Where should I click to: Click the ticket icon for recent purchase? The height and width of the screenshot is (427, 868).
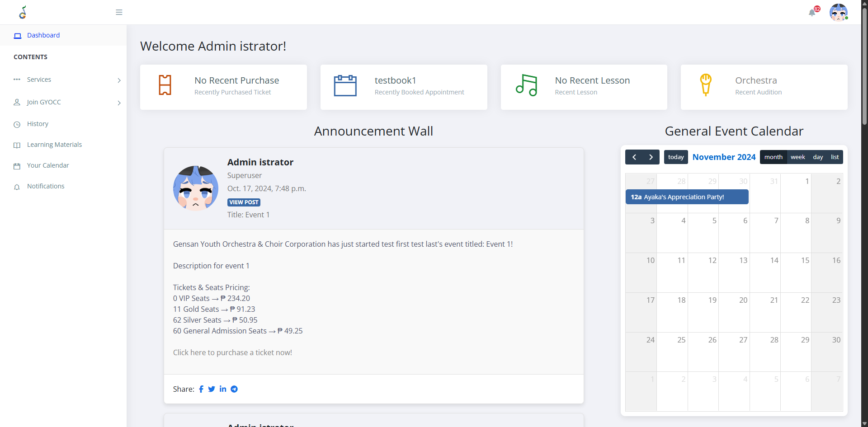165,85
